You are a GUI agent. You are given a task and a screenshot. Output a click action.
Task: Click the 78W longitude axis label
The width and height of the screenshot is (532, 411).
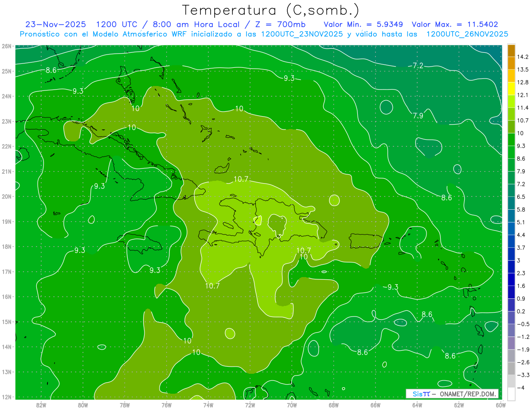click(x=125, y=405)
